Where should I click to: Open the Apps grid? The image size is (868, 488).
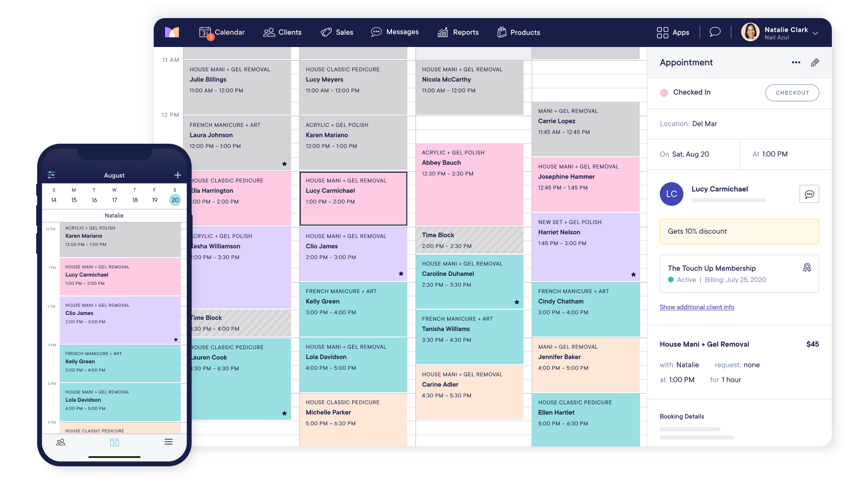click(673, 32)
